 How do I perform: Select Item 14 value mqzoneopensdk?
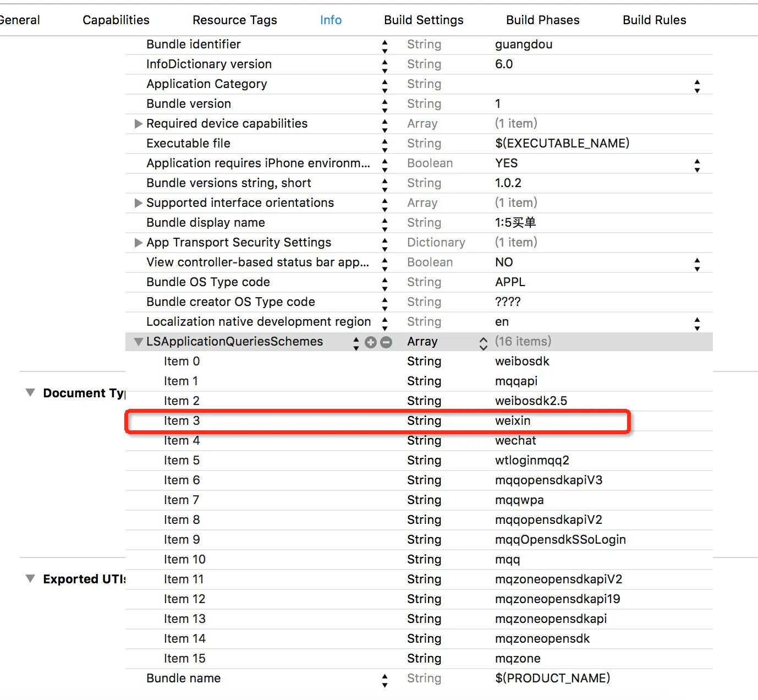[x=542, y=639]
